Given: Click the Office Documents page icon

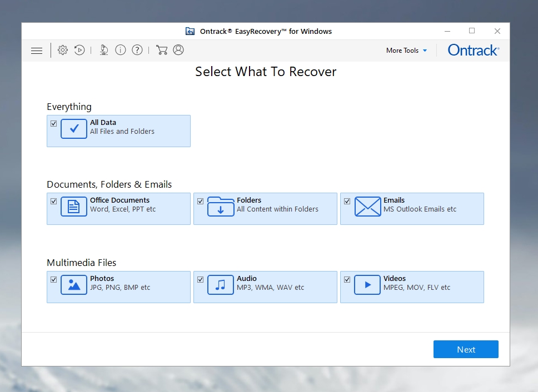Looking at the screenshot, I should pyautogui.click(x=74, y=207).
